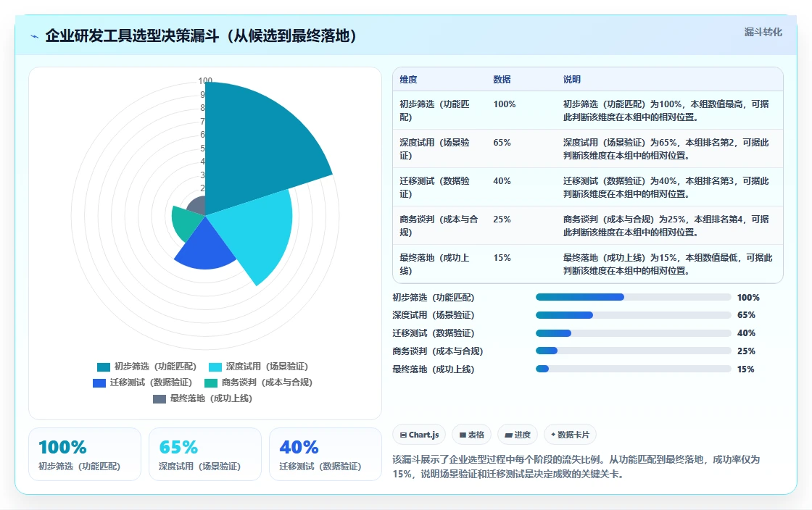Click the lightning icon beside the title
The height and width of the screenshot is (510, 812).
(x=35, y=36)
